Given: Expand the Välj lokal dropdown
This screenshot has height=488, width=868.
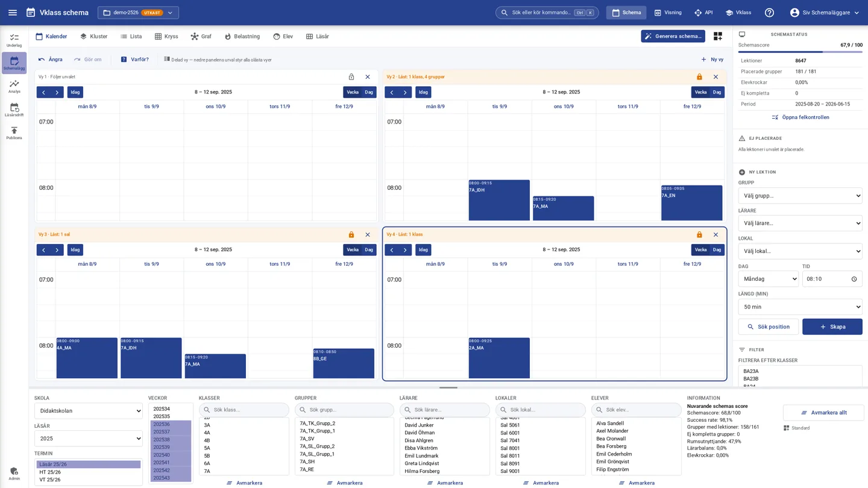Looking at the screenshot, I should tap(800, 251).
